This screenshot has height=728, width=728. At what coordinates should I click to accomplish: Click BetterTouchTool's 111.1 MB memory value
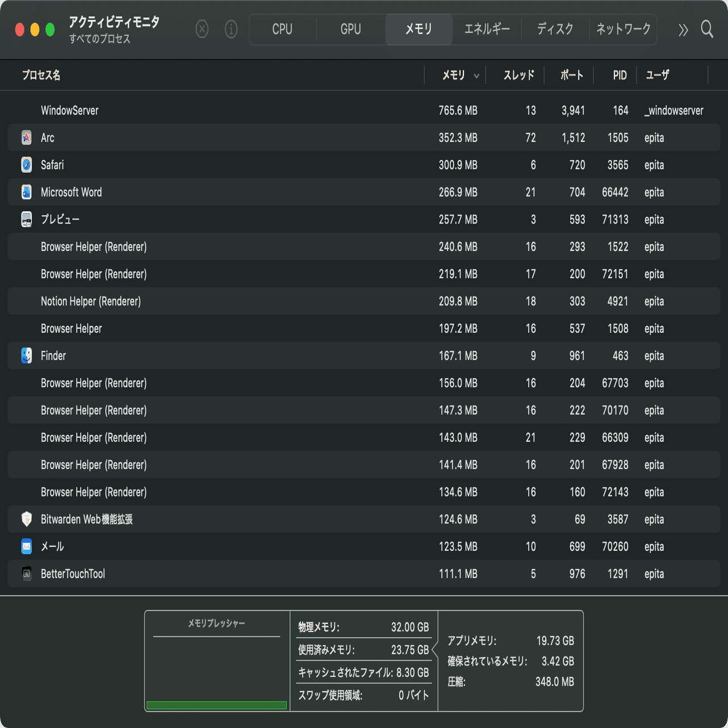pos(458,574)
